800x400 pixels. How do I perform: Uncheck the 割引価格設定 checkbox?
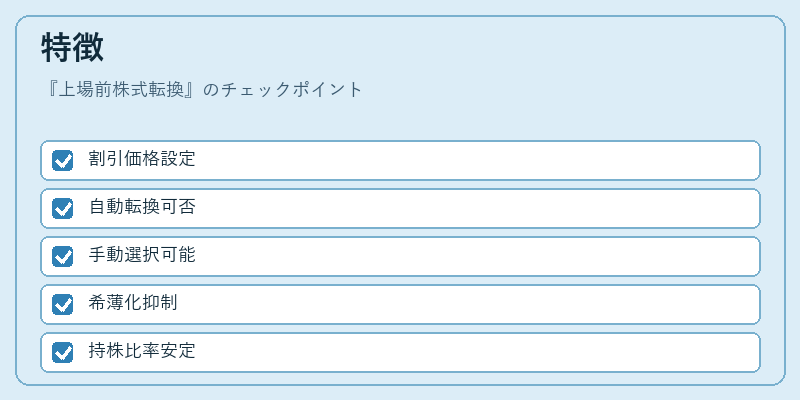pos(62,160)
